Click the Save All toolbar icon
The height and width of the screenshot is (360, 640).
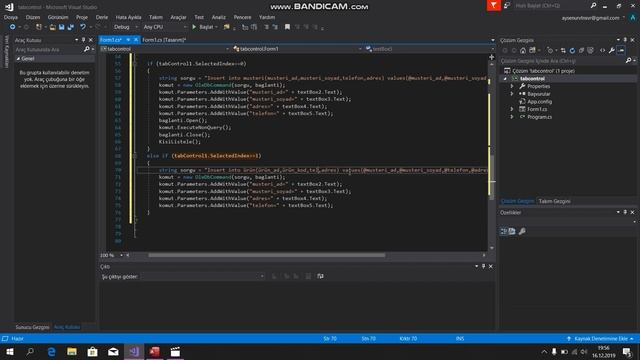pos(71,27)
